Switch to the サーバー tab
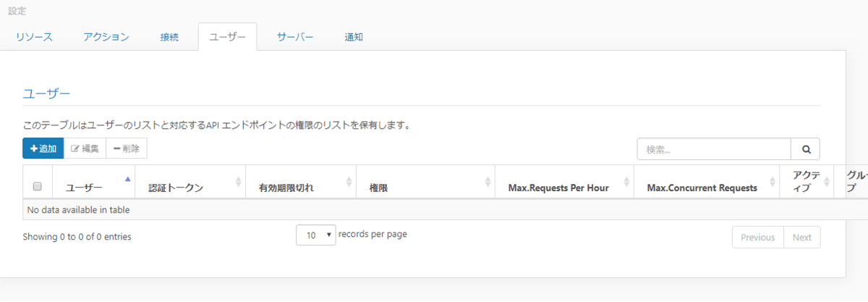The image size is (868, 302). coord(296,37)
